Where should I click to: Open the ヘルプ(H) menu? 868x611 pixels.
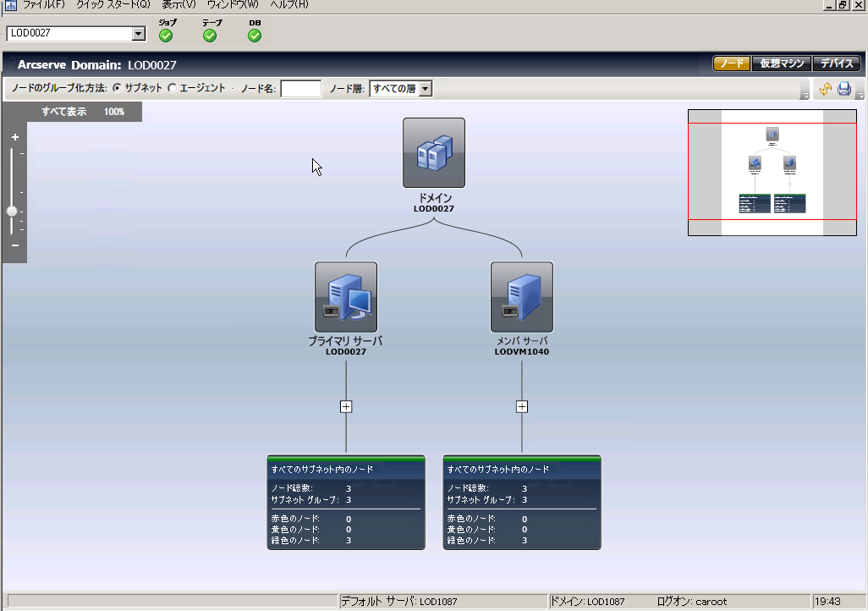[289, 4]
